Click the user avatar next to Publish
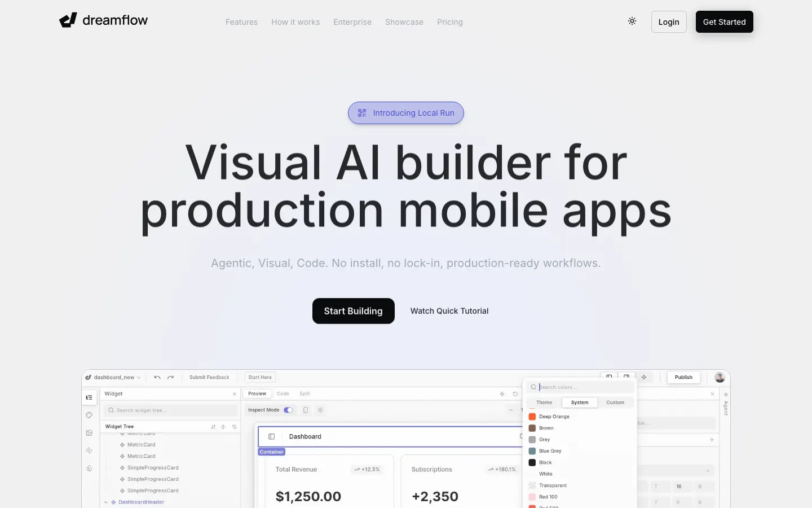812x508 pixels. tap(720, 378)
